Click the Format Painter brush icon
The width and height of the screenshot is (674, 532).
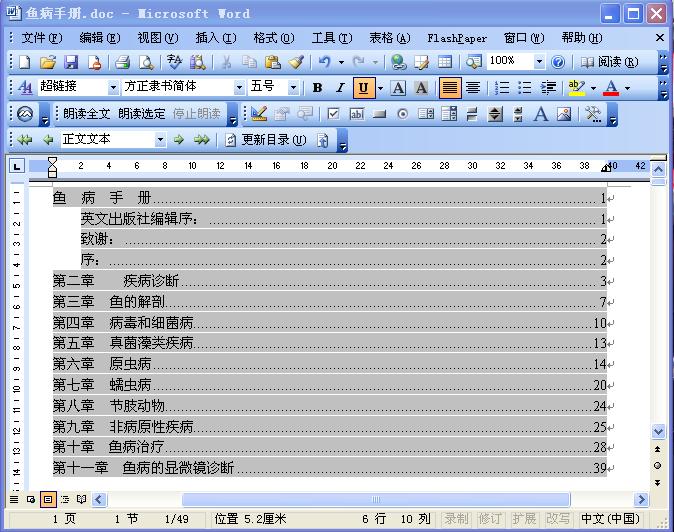tap(296, 62)
